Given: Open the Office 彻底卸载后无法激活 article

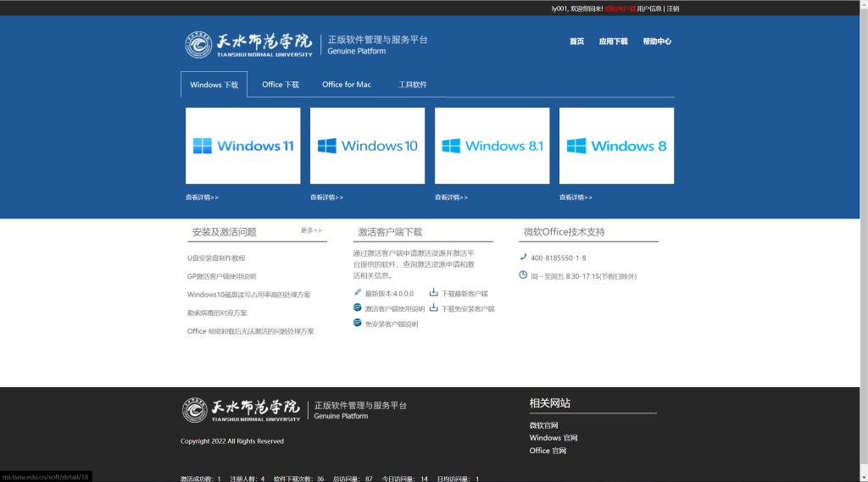Looking at the screenshot, I should pos(250,331).
